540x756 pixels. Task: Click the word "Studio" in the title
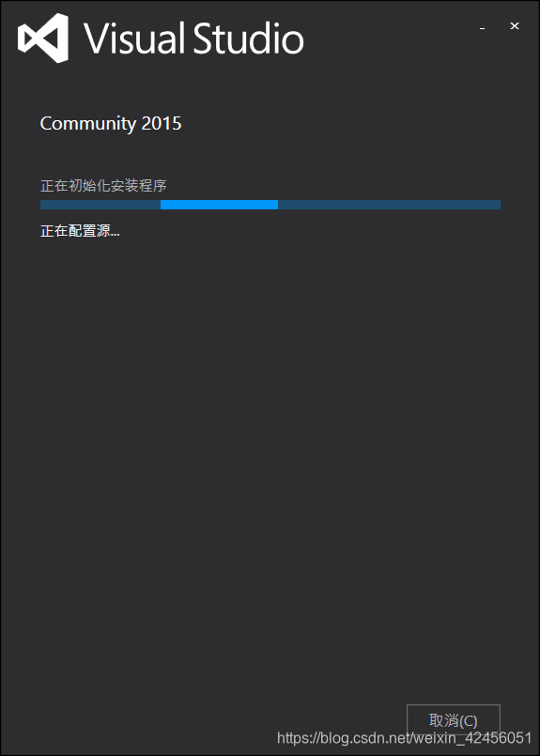coord(248,38)
